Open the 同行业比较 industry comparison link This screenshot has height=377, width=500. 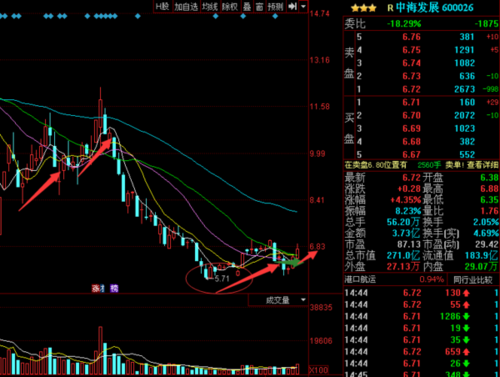(473, 280)
